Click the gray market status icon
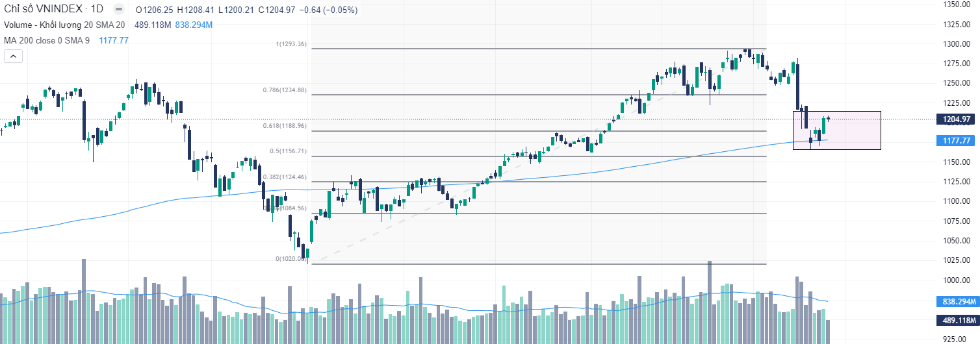The height and width of the screenshot is (344, 980). pyautogui.click(x=118, y=10)
